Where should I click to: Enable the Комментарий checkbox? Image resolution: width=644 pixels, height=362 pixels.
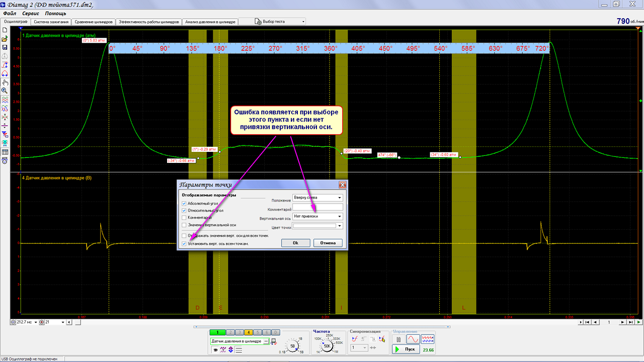[x=184, y=218]
